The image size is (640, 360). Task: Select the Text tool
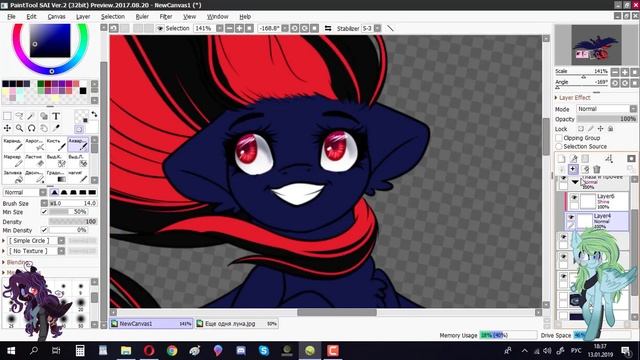pyautogui.click(x=56, y=116)
